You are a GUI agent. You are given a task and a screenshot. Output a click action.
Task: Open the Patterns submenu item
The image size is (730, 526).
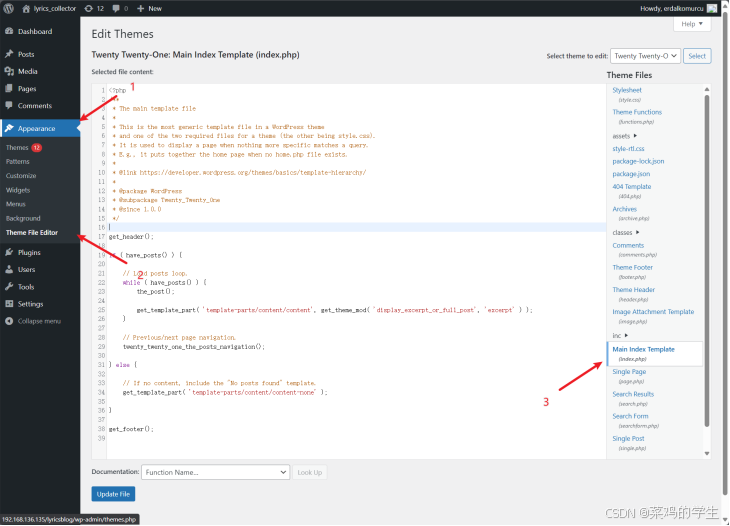click(18, 162)
